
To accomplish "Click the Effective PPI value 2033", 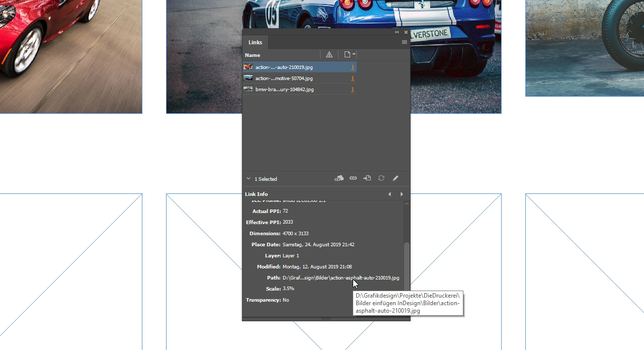I will click(288, 222).
